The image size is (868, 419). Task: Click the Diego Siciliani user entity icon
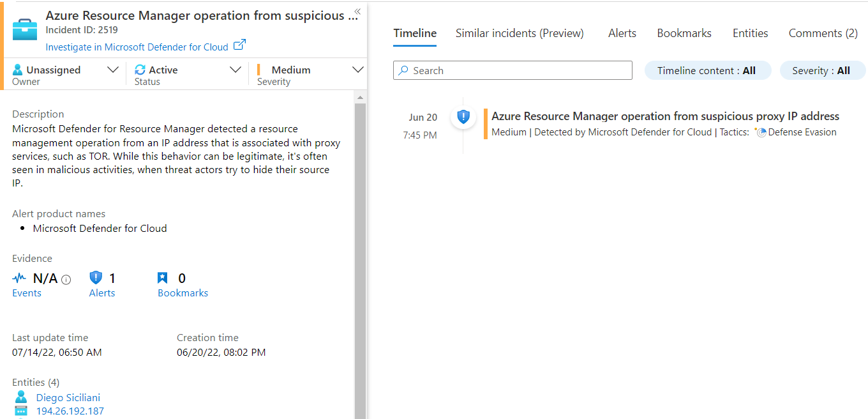coord(20,397)
